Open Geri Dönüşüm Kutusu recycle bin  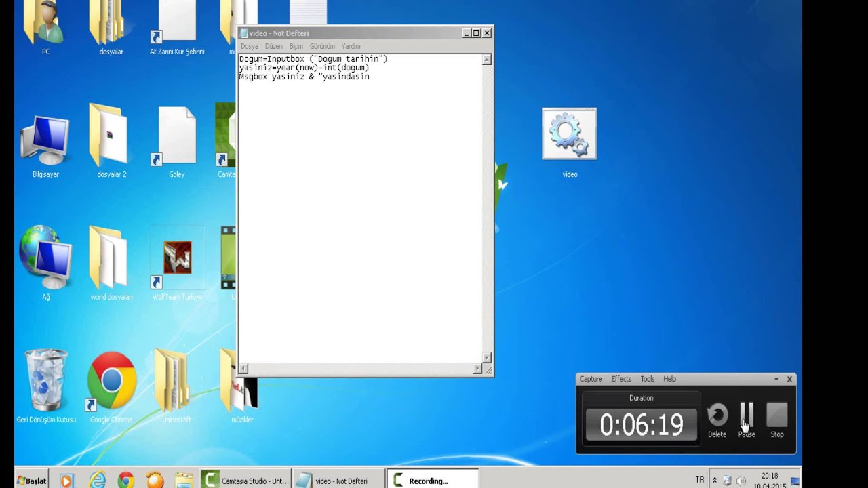pyautogui.click(x=46, y=386)
